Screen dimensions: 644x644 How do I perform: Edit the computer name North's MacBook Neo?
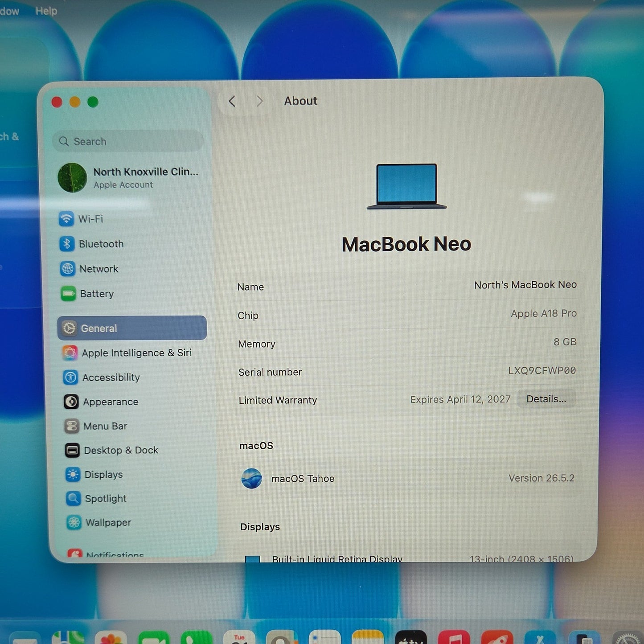point(525,285)
